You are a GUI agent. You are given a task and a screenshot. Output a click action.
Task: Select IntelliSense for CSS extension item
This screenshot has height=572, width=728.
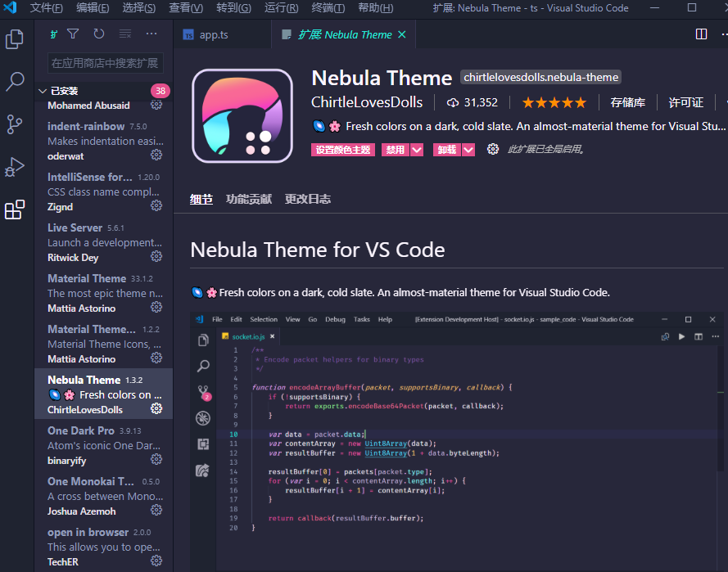pos(103,191)
